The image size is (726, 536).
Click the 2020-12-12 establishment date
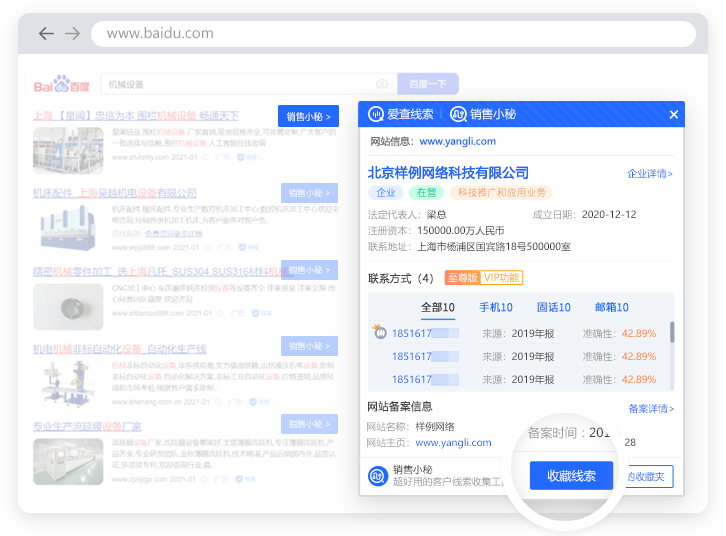point(609,215)
